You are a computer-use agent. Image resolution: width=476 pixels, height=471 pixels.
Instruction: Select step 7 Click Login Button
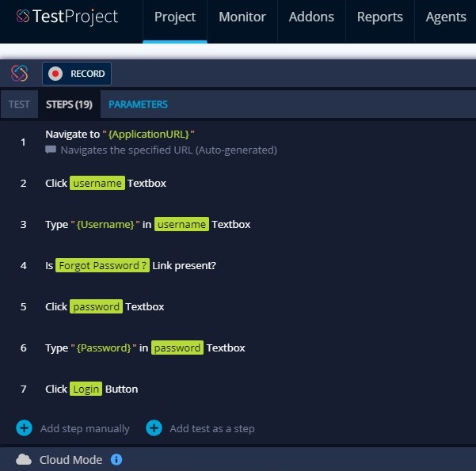pos(91,389)
